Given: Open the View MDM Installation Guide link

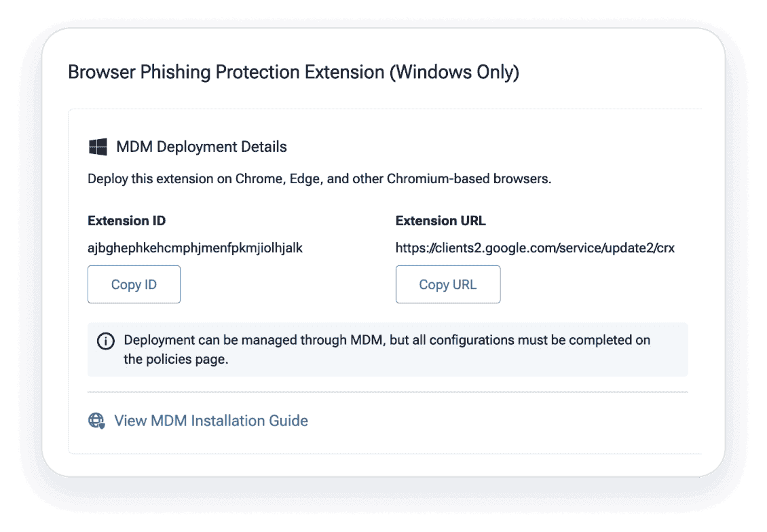Looking at the screenshot, I should [211, 421].
